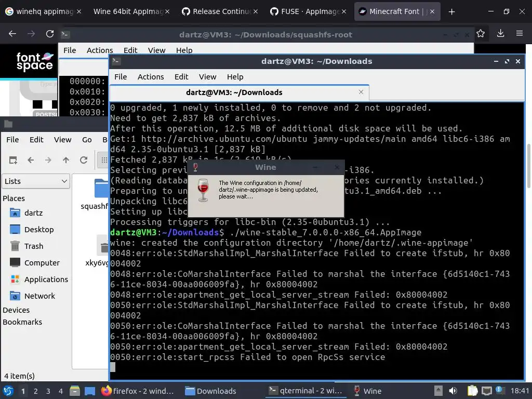Go back in the file manager

31,160
